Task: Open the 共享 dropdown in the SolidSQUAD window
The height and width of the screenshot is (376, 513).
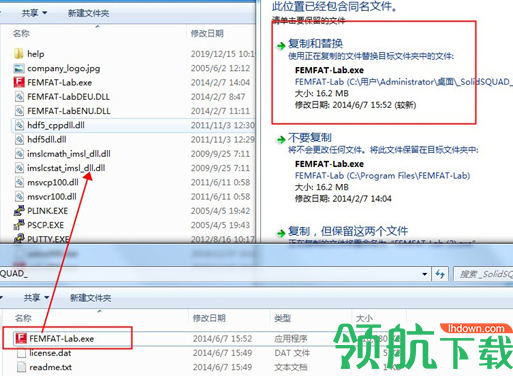Action: [x=36, y=297]
